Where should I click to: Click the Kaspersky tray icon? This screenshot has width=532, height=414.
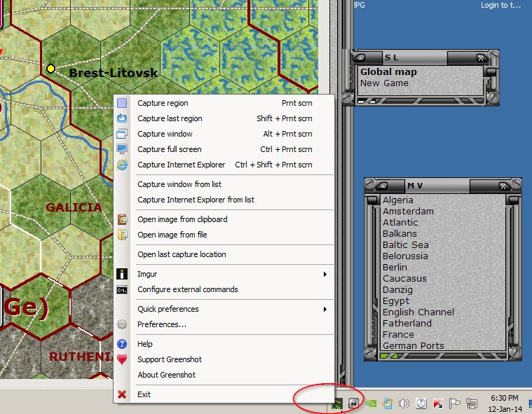click(437, 403)
